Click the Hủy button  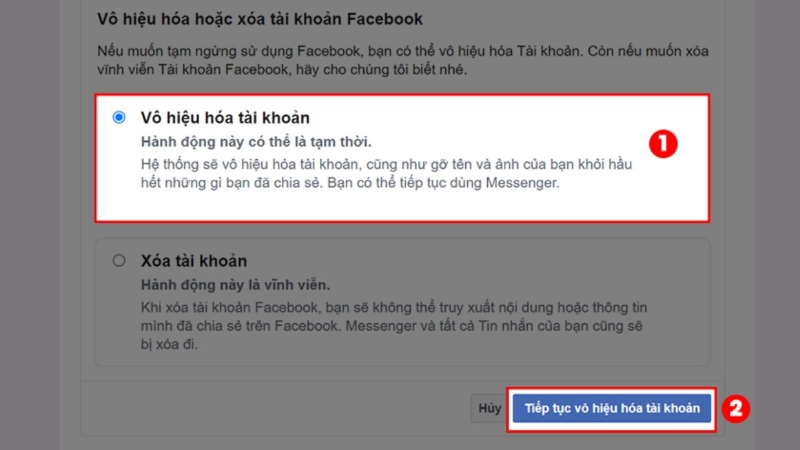click(x=489, y=408)
